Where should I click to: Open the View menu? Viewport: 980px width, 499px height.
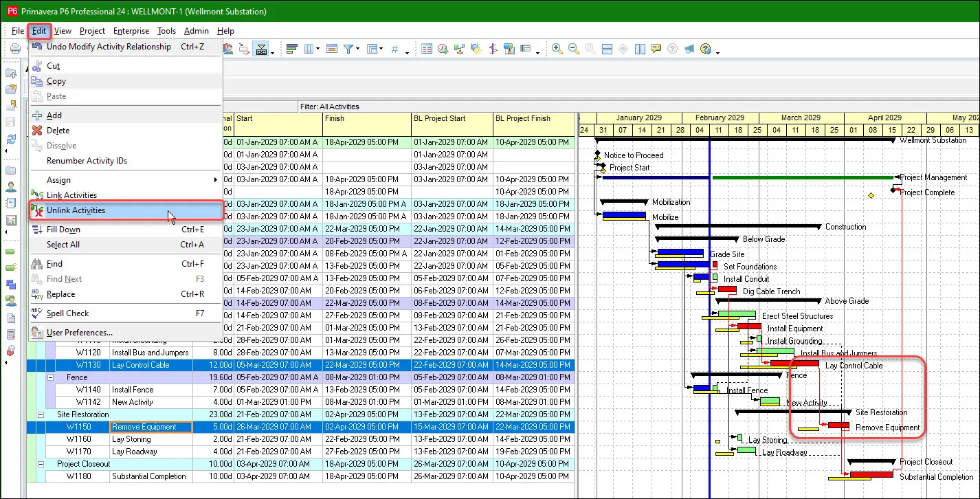pyautogui.click(x=63, y=31)
